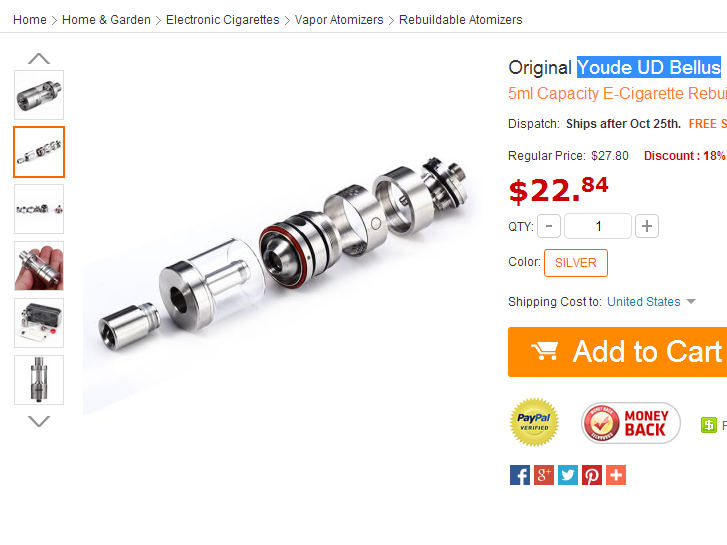View thumbnail of atomizer held in hand
Image resolution: width=727 pixels, height=545 pixels.
39,266
